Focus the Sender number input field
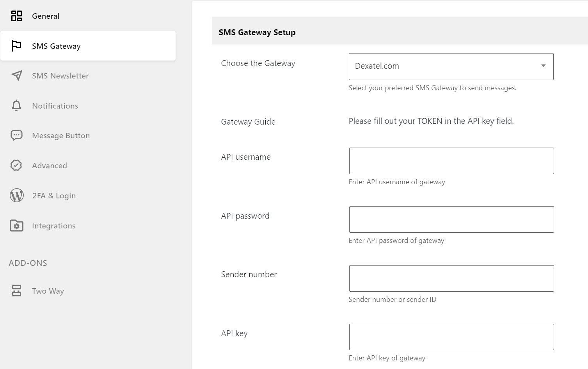Screen dimensions: 588x369 point(451,278)
